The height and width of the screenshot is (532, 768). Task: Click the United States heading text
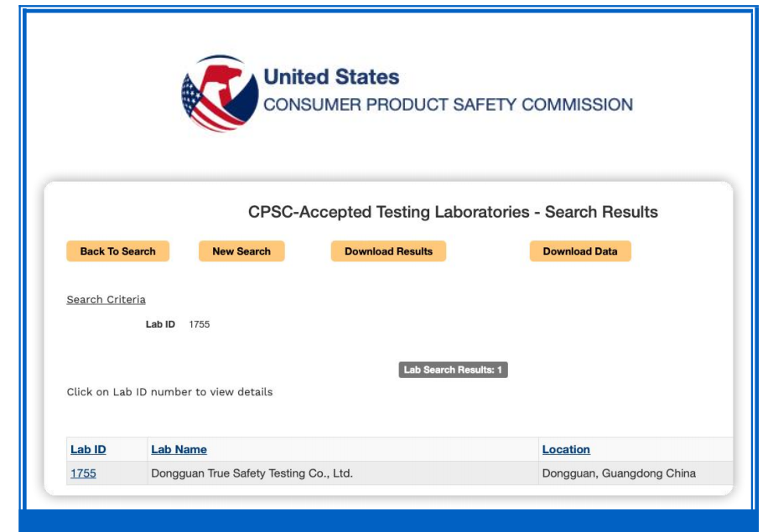[331, 77]
